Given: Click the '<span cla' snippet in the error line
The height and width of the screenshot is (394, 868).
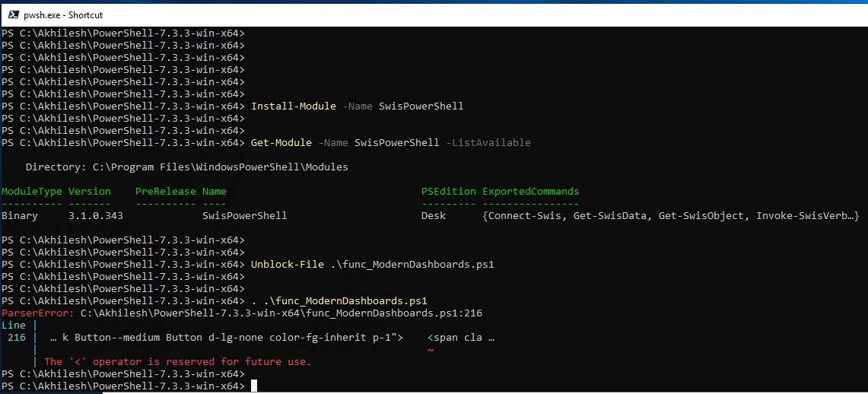Looking at the screenshot, I should (x=454, y=338).
